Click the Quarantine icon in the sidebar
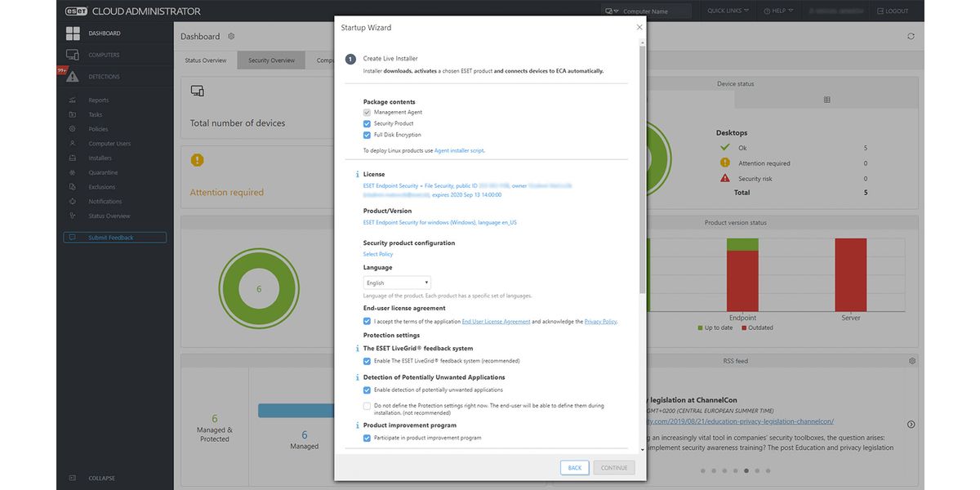The height and width of the screenshot is (490, 980). coord(73,172)
